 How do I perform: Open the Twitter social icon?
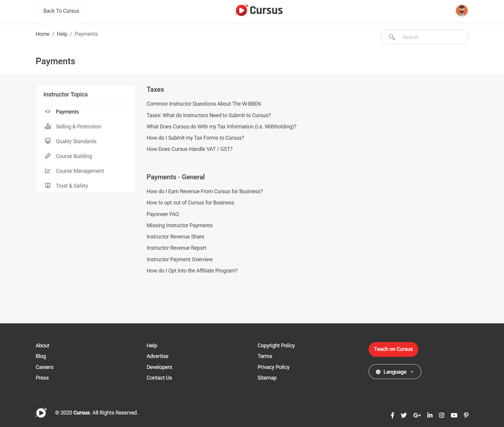(404, 415)
